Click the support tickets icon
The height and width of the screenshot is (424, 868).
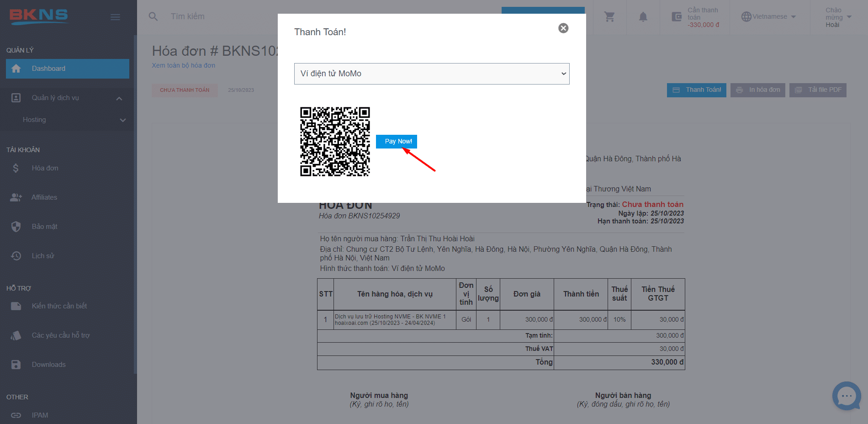click(x=16, y=335)
